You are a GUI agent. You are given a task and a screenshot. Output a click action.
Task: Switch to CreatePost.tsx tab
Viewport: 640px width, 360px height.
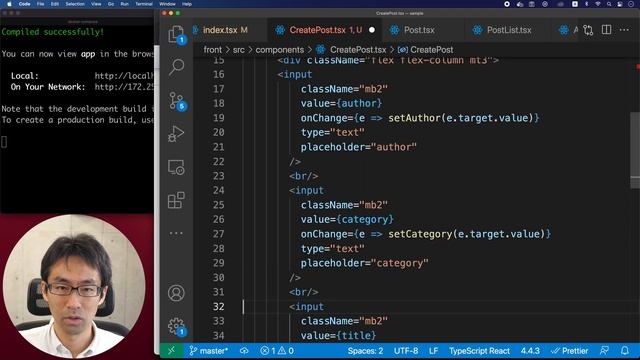point(325,30)
